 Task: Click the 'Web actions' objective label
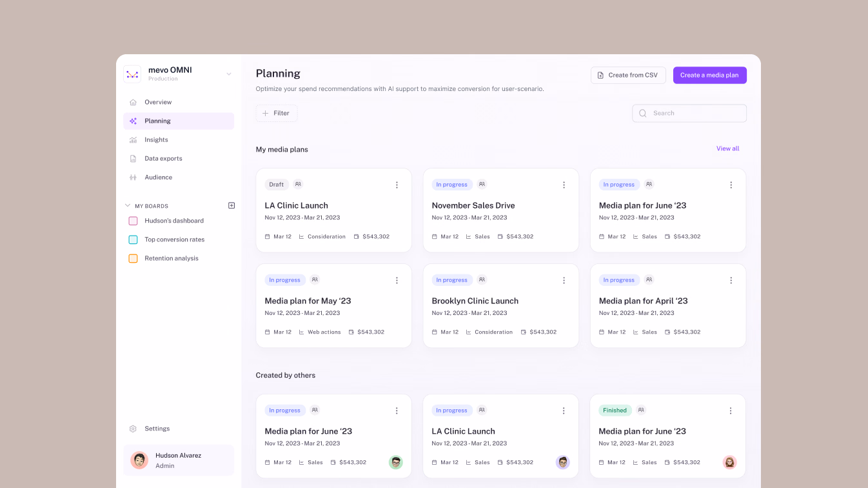[x=324, y=332]
